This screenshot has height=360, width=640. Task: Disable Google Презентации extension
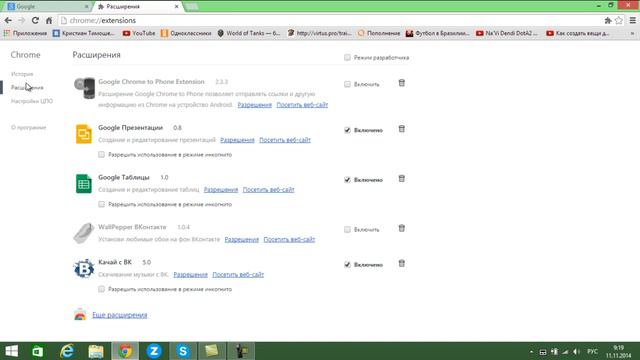(x=347, y=130)
